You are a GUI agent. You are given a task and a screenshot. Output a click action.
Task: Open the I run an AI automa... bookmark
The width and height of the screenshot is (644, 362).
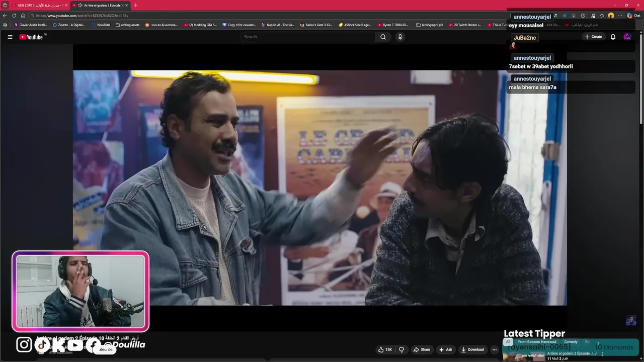(x=162, y=25)
